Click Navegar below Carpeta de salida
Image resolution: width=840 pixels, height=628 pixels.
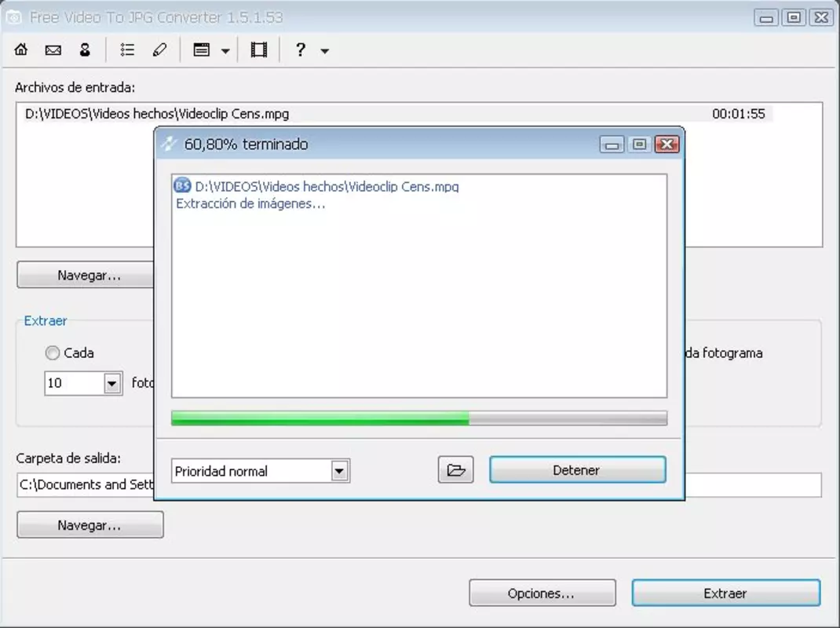pos(90,524)
